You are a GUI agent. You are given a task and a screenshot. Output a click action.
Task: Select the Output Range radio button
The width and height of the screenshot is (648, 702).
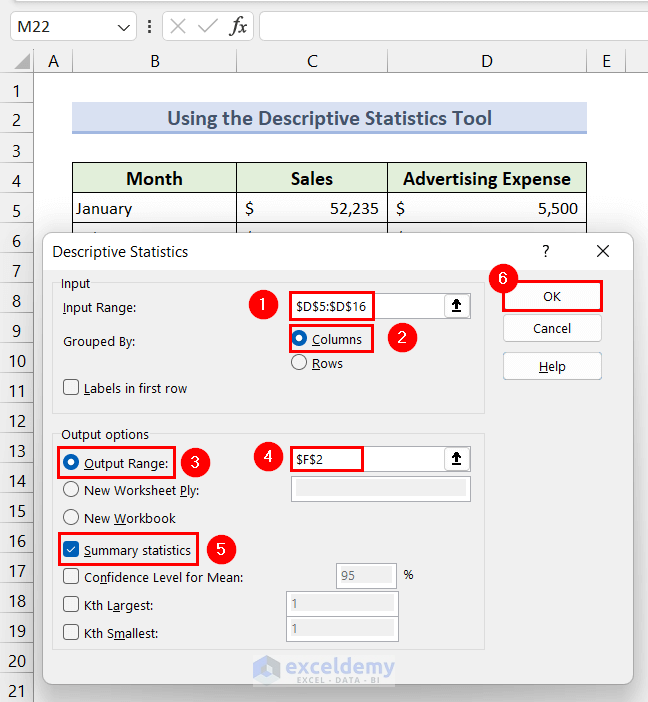(x=71, y=462)
